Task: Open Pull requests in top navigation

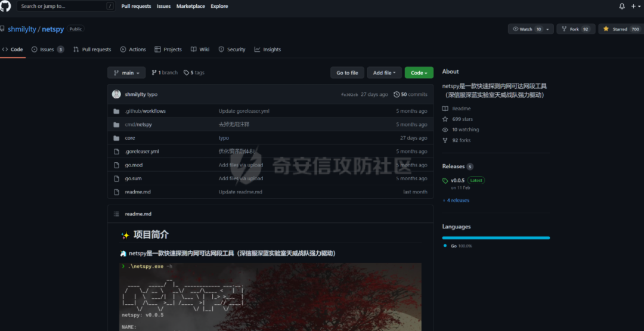Action: (x=136, y=6)
